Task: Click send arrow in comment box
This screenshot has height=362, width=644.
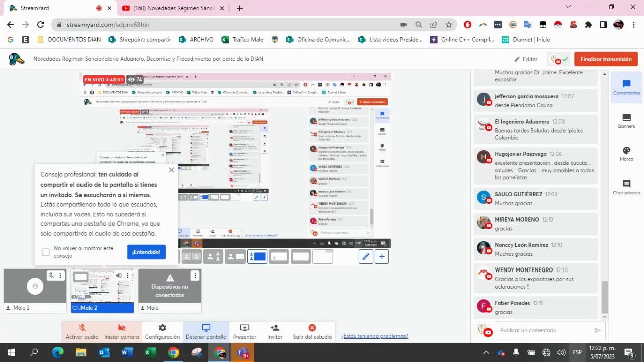Action: click(x=598, y=330)
